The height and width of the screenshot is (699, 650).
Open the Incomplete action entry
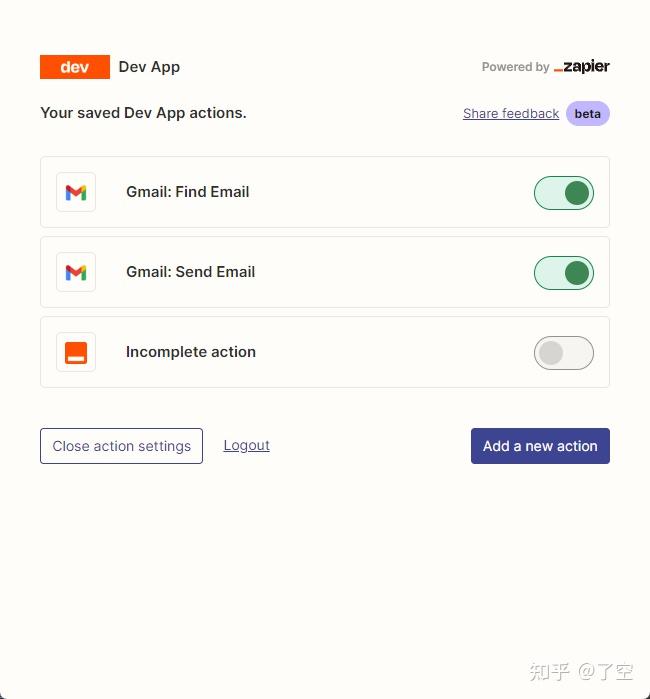325,352
